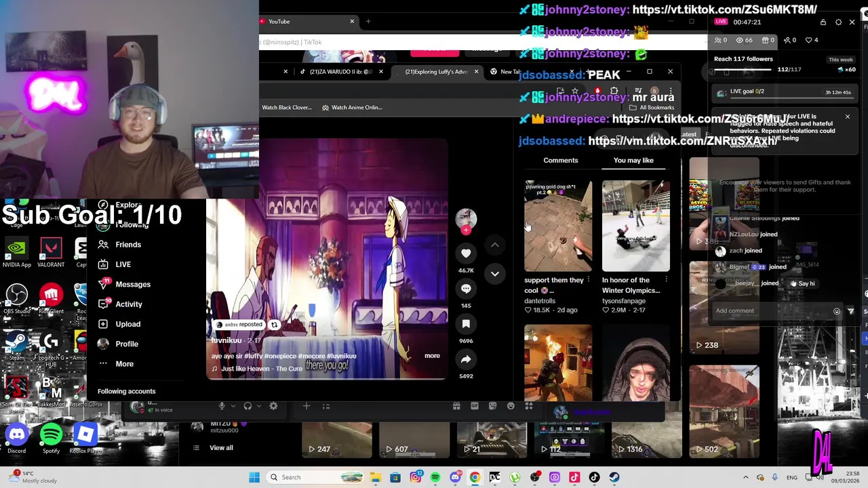Viewport: 868px width, 488px height.
Task: Open Discord headphones output options arrow
Action: [258, 406]
